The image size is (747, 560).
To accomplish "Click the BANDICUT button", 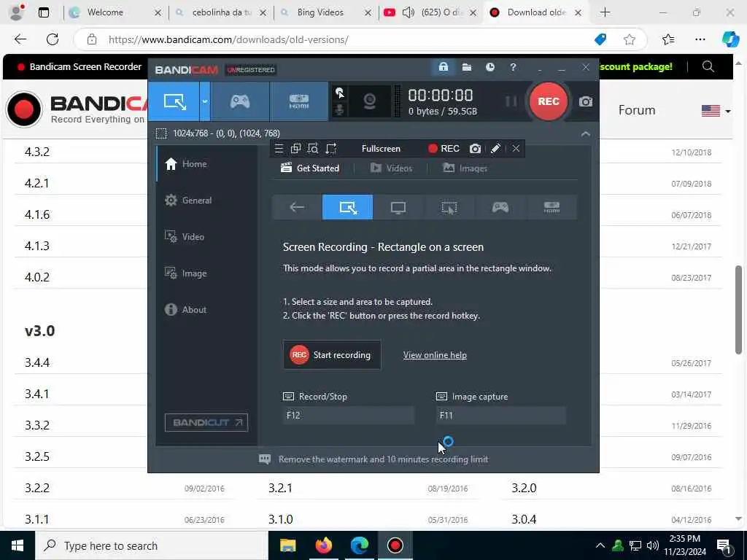I will (x=206, y=422).
